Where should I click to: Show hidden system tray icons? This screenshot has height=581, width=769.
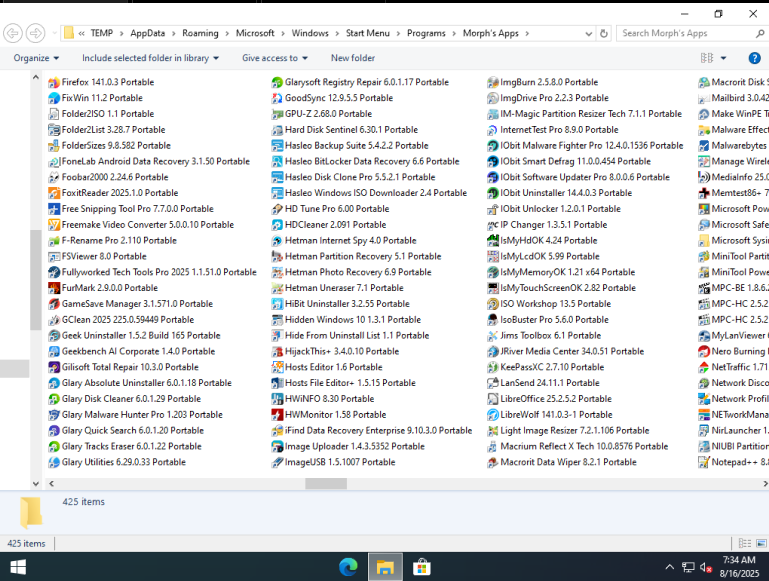tap(669, 567)
